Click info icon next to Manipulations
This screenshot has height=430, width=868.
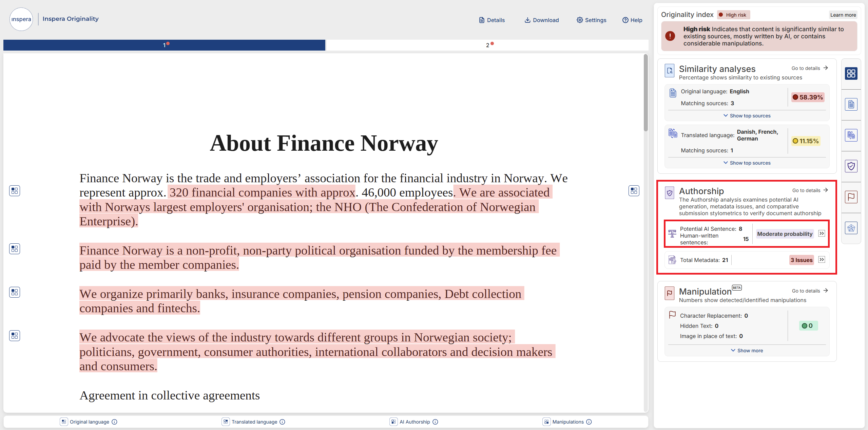589,422
